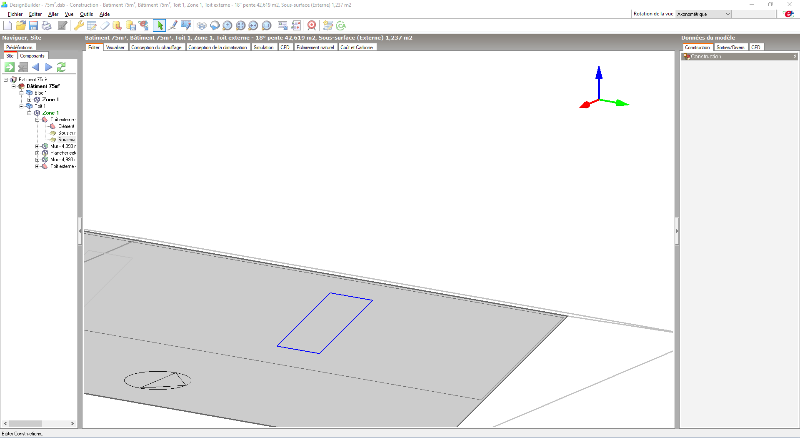Open the Fichier menu
Image resolution: width=800 pixels, height=438 pixels.
14,14
